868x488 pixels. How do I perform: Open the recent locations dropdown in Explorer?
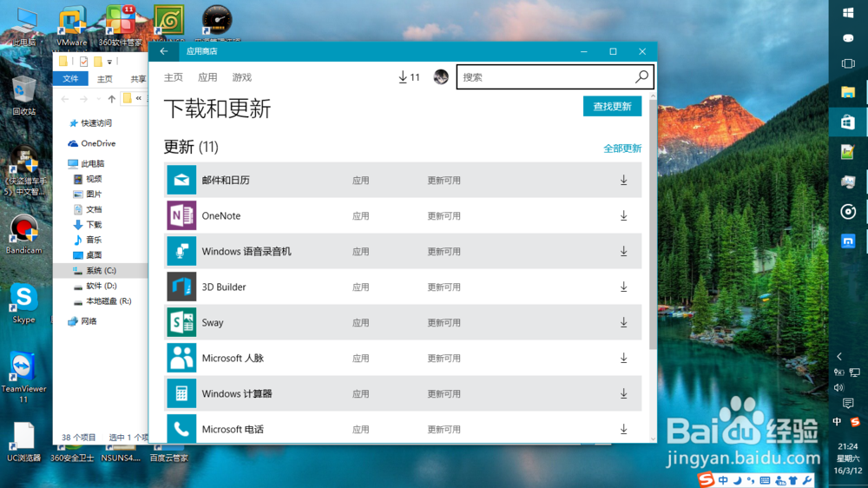tap(98, 99)
